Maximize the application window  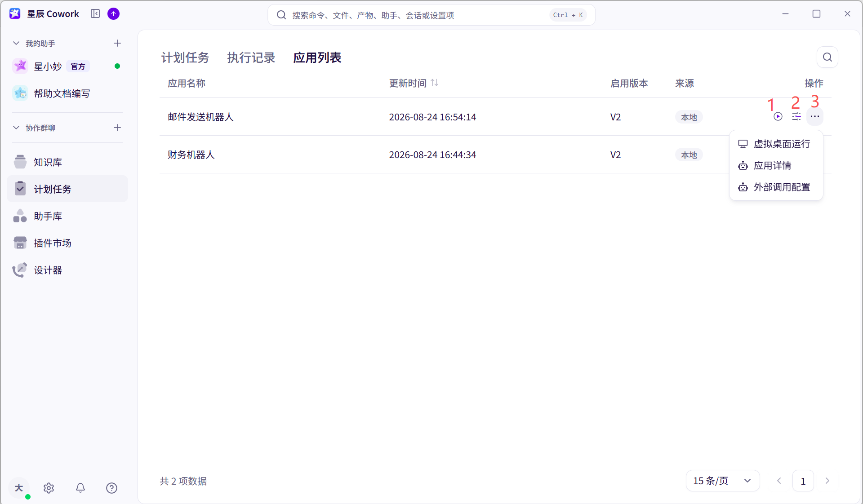coord(816,14)
